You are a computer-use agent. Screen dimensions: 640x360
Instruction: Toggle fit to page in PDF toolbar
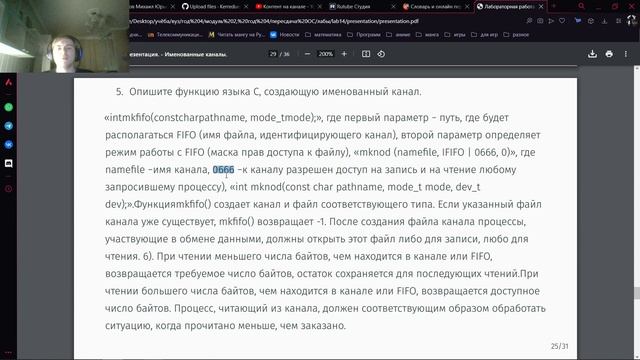366,54
